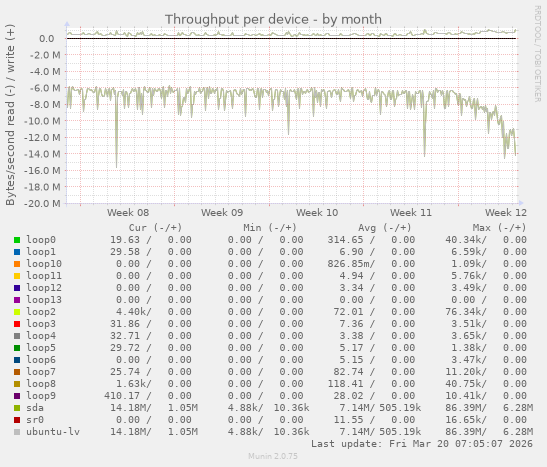
Task: Select the loop0 legend label
Action: point(41,240)
